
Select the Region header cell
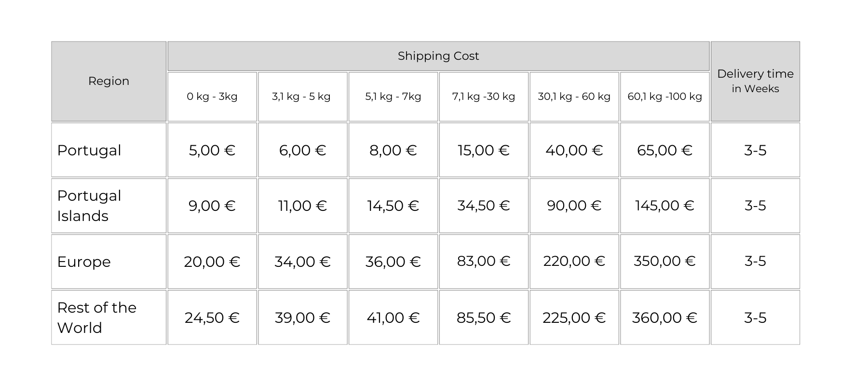coord(108,81)
